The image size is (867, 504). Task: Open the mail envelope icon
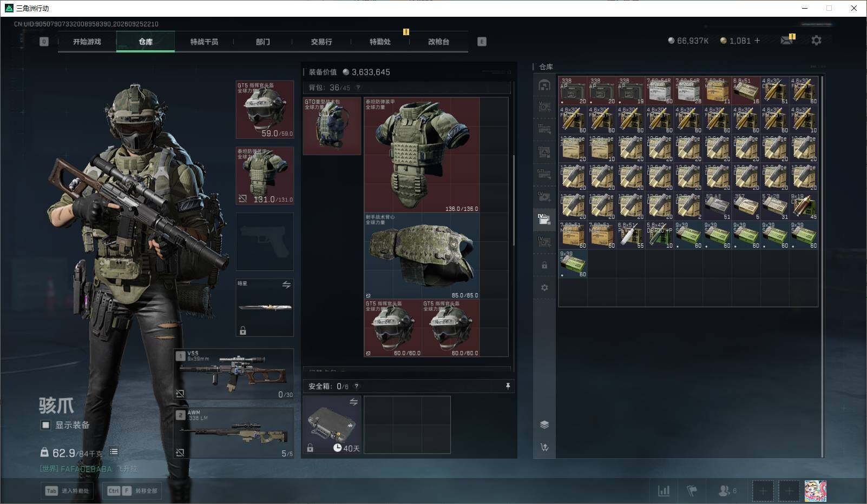786,41
